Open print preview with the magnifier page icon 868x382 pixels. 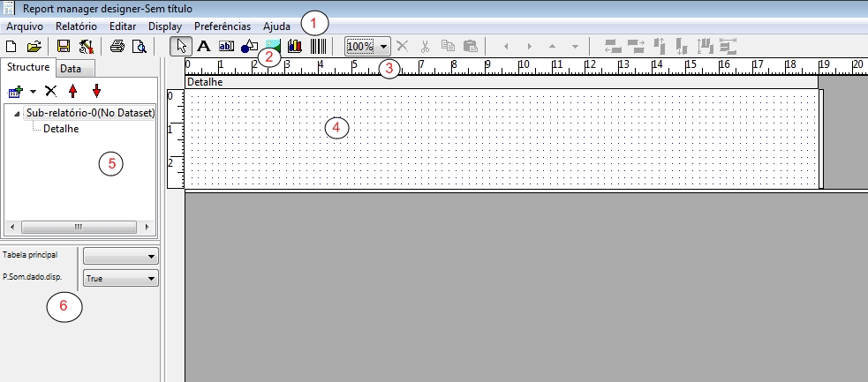139,46
